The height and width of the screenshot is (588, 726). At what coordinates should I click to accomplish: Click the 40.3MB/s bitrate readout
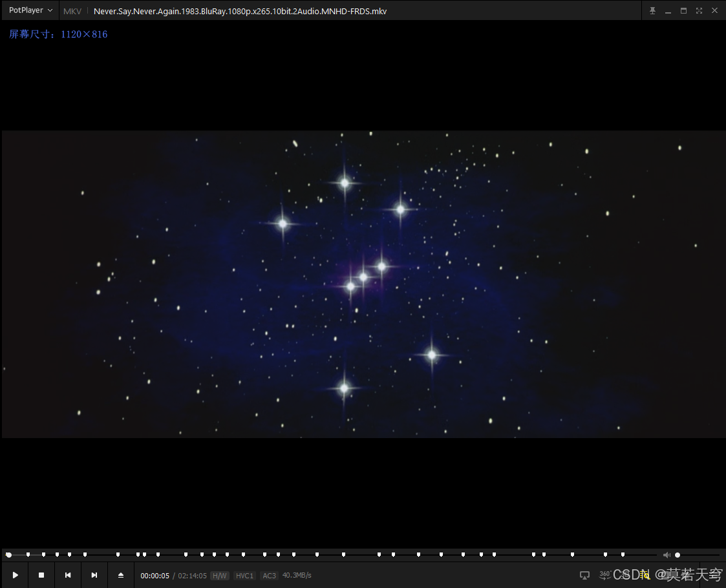(297, 575)
